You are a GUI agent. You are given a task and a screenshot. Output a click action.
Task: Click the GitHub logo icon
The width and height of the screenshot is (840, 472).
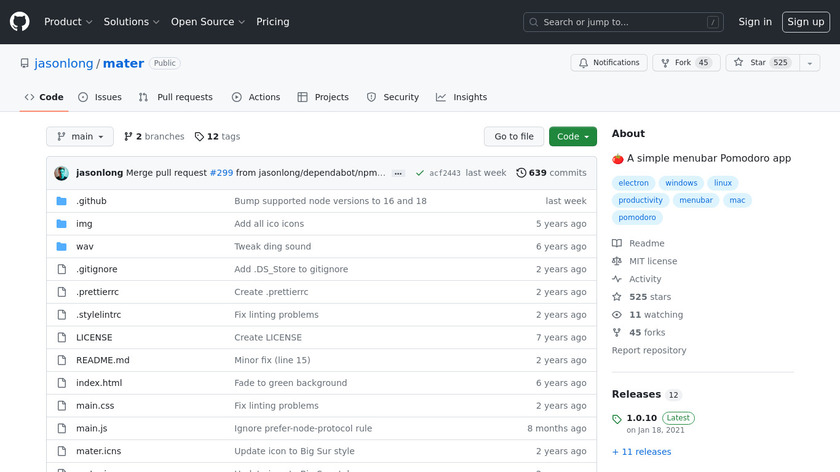point(20,21)
